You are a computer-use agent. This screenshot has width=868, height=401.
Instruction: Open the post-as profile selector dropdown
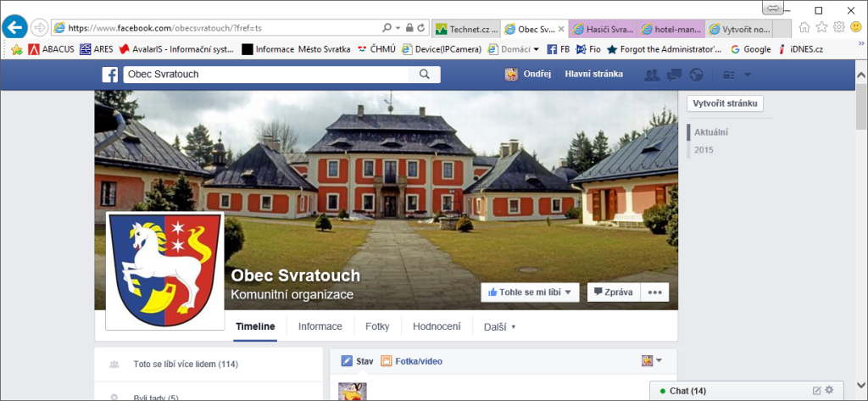(x=652, y=361)
